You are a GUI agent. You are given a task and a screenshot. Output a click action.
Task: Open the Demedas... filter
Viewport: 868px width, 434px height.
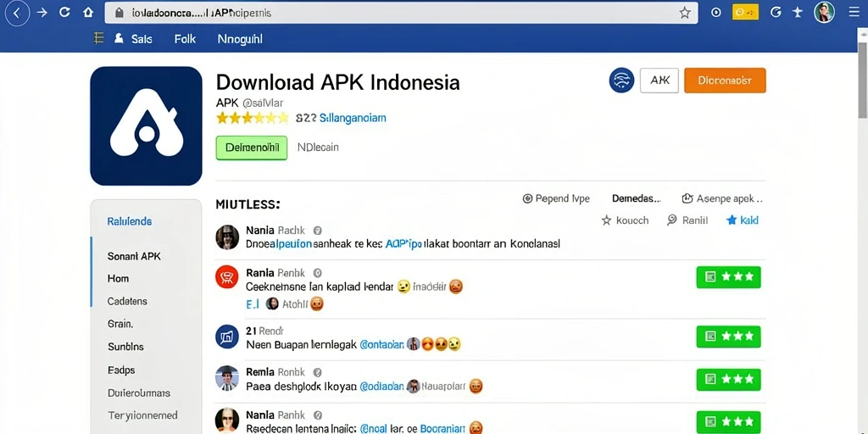pyautogui.click(x=636, y=198)
